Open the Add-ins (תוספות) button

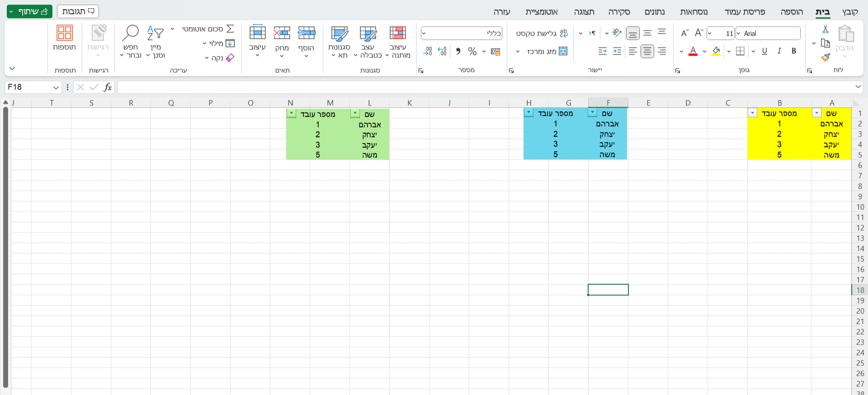[x=64, y=38]
